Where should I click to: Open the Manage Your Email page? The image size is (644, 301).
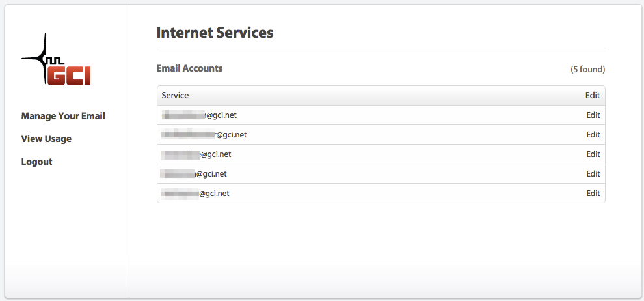[x=63, y=116]
